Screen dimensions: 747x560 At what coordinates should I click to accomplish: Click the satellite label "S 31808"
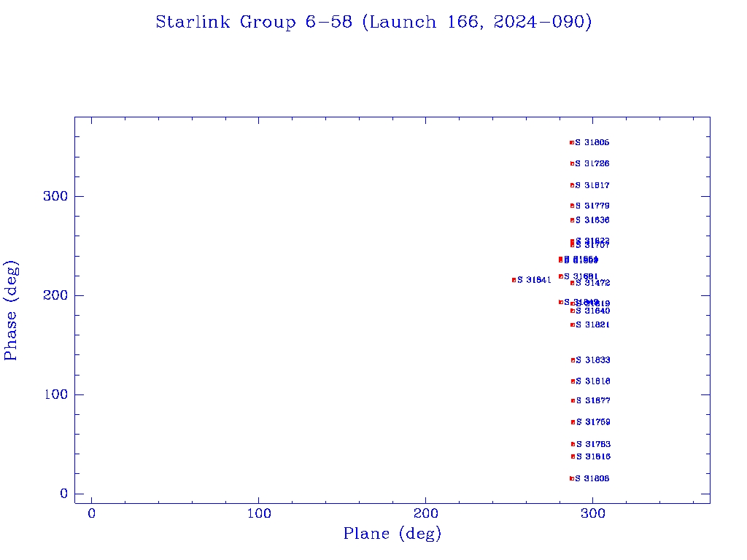point(592,478)
